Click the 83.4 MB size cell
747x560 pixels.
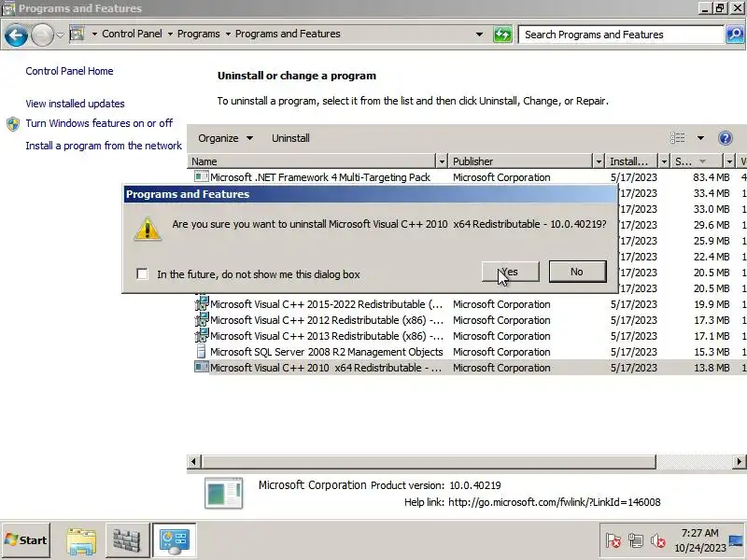click(x=712, y=177)
